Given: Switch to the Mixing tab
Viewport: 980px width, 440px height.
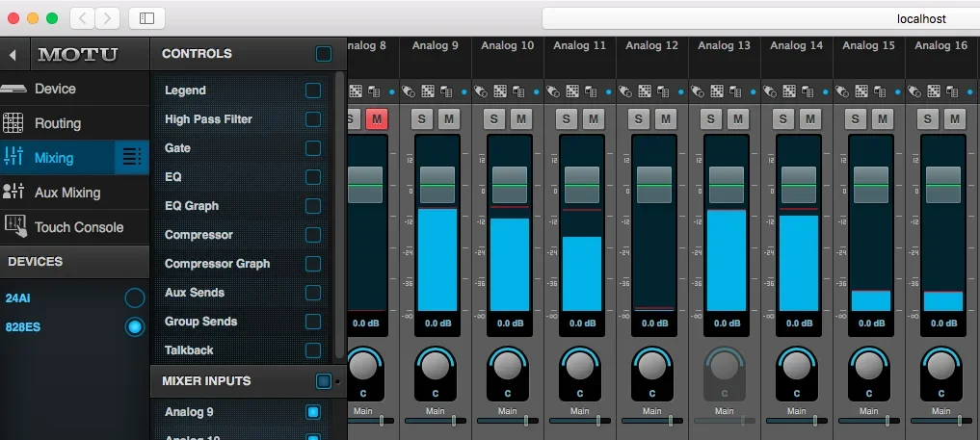Looking at the screenshot, I should (x=54, y=158).
